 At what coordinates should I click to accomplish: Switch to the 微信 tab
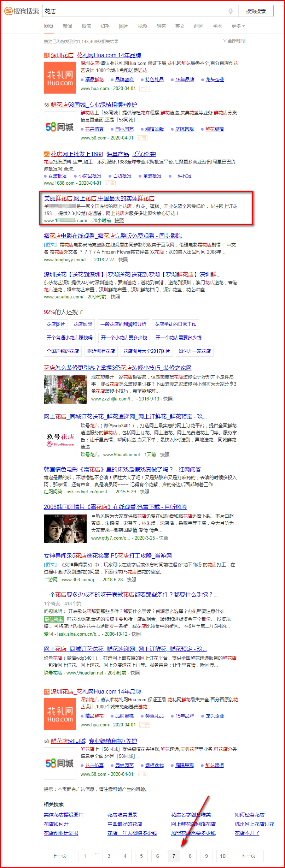click(86, 26)
